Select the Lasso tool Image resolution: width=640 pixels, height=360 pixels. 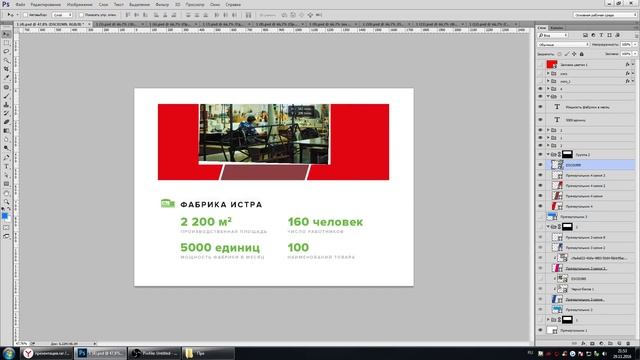pyautogui.click(x=6, y=51)
